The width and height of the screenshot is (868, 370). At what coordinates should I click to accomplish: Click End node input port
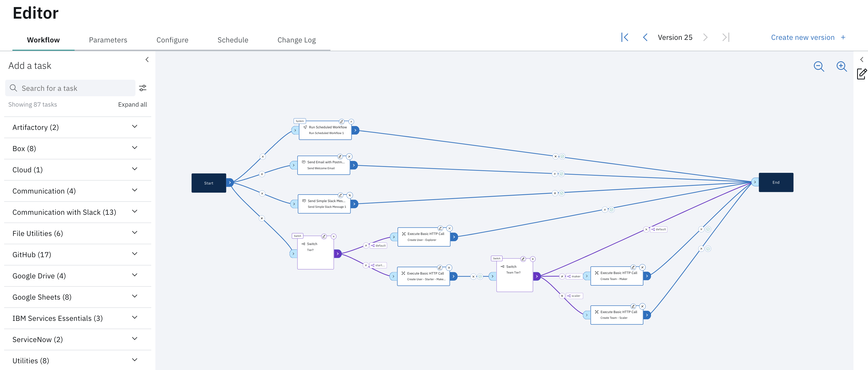click(x=755, y=182)
